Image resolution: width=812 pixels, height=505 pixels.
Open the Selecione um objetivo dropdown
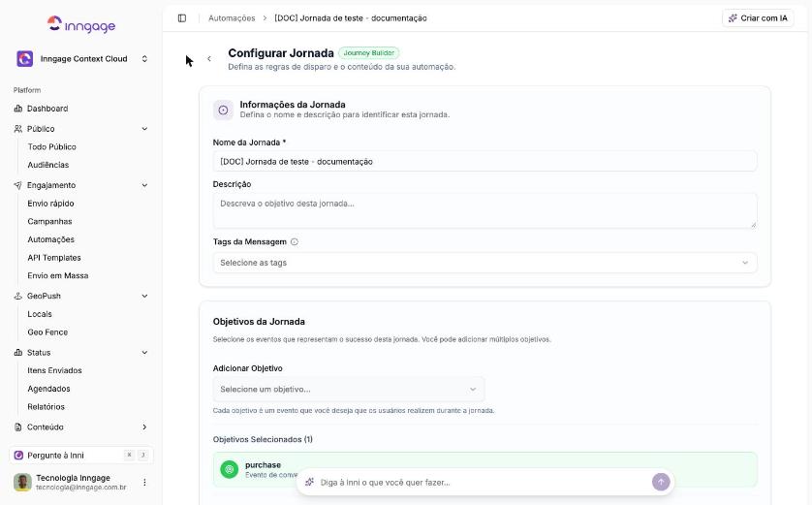[x=349, y=389]
